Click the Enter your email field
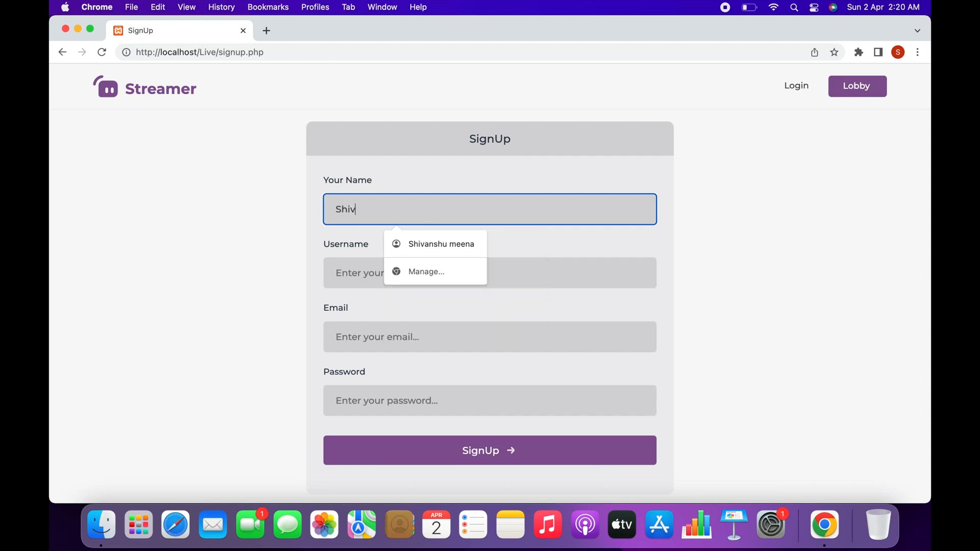Image resolution: width=980 pixels, height=551 pixels. (x=489, y=337)
